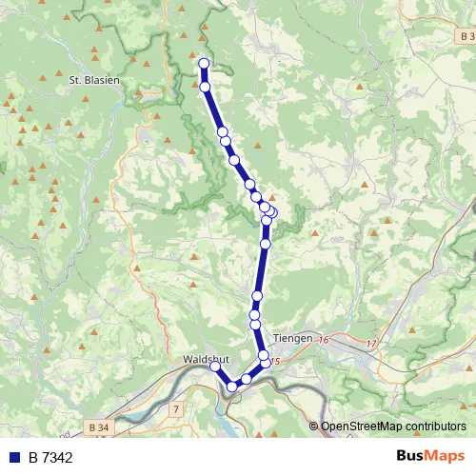476x476 pixels.
Task: Click the Waldshut terminus stop marker
Action: pos(215,367)
